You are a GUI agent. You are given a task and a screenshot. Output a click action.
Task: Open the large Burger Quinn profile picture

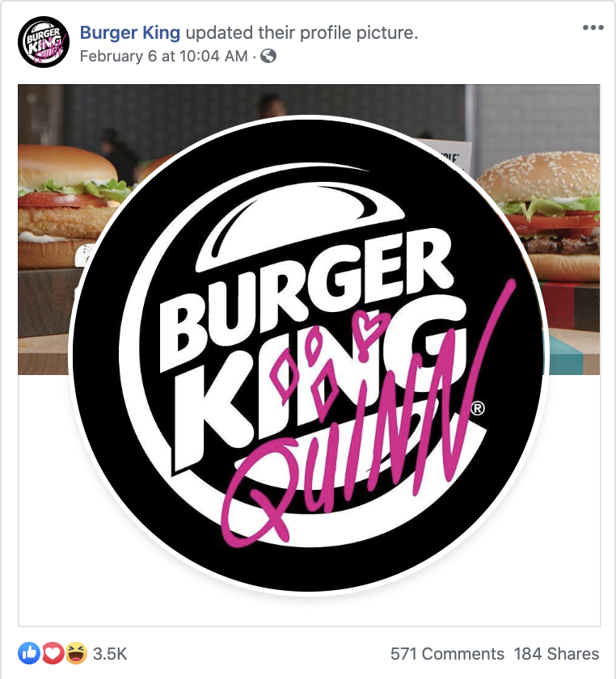click(309, 355)
